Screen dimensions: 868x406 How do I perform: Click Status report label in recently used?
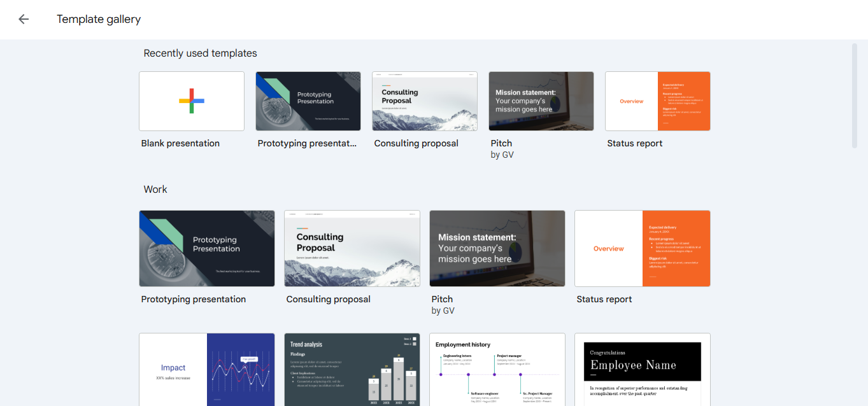click(635, 143)
